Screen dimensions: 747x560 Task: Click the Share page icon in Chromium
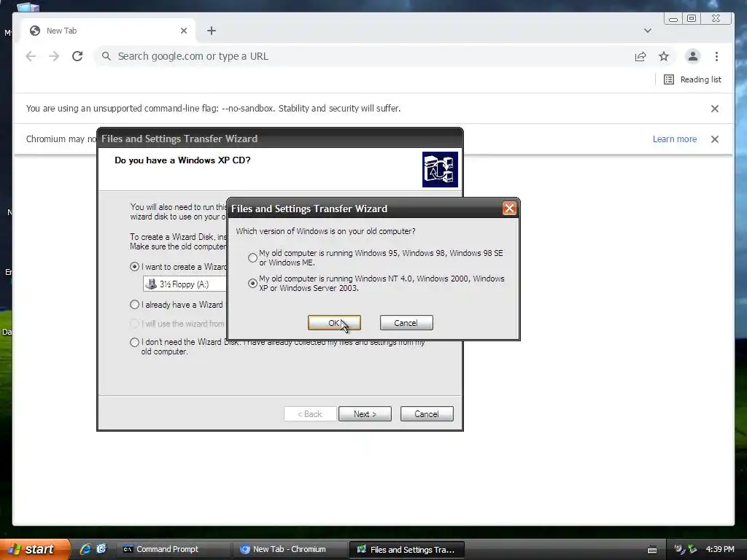pos(640,56)
